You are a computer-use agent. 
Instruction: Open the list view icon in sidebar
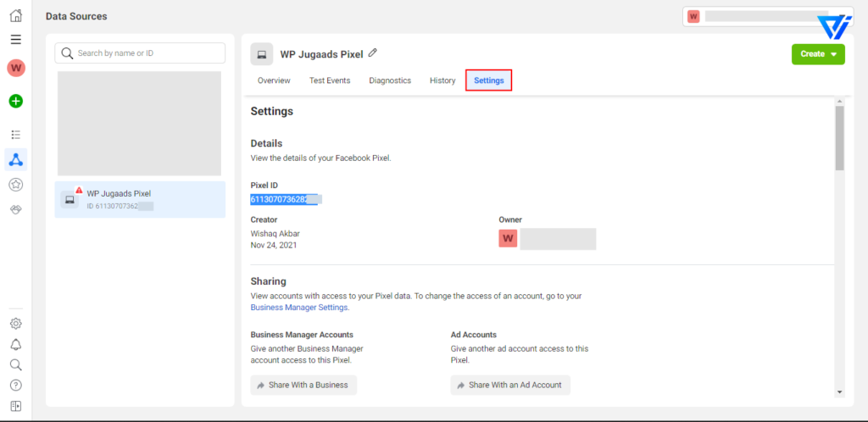pos(16,135)
